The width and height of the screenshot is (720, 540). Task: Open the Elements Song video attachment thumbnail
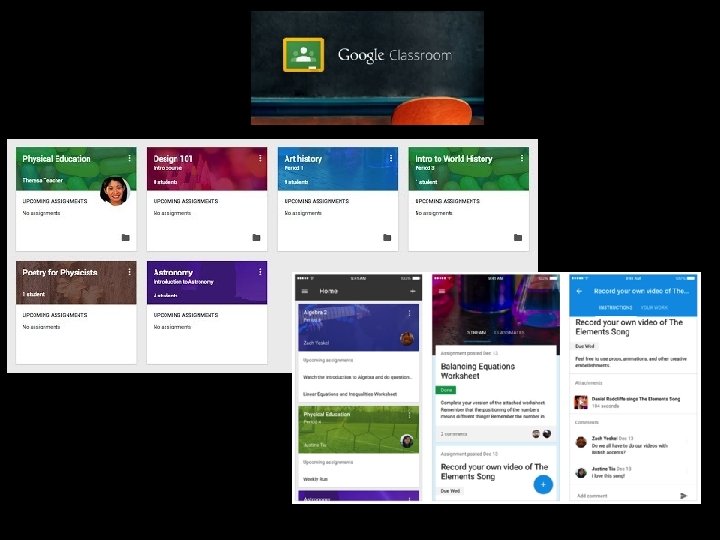point(581,402)
